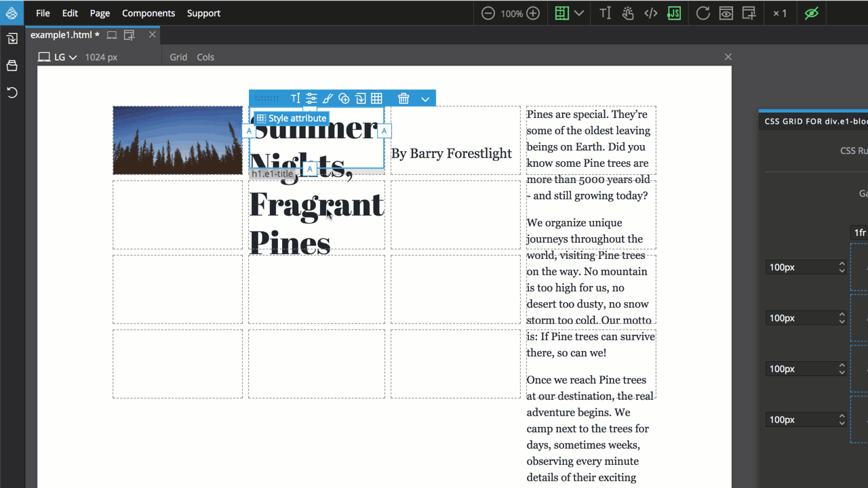
Task: Open the grid layout dropdown in the top toolbar
Action: pyautogui.click(x=578, y=13)
